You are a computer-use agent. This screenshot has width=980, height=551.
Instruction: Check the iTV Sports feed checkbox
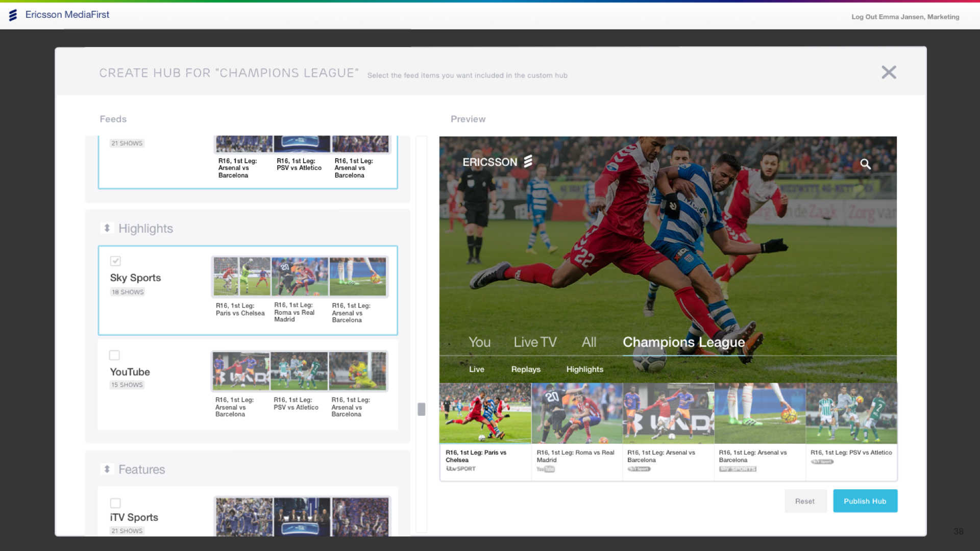click(x=115, y=503)
